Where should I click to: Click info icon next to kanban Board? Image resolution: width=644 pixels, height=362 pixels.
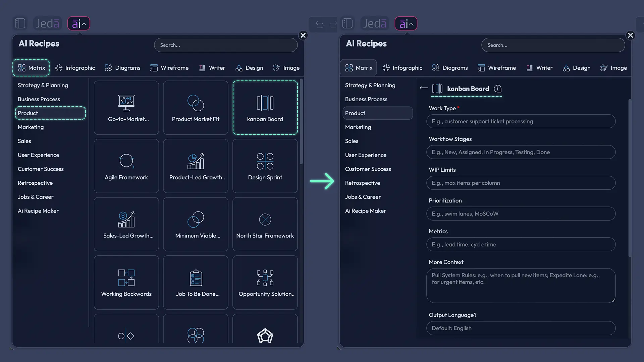click(498, 88)
